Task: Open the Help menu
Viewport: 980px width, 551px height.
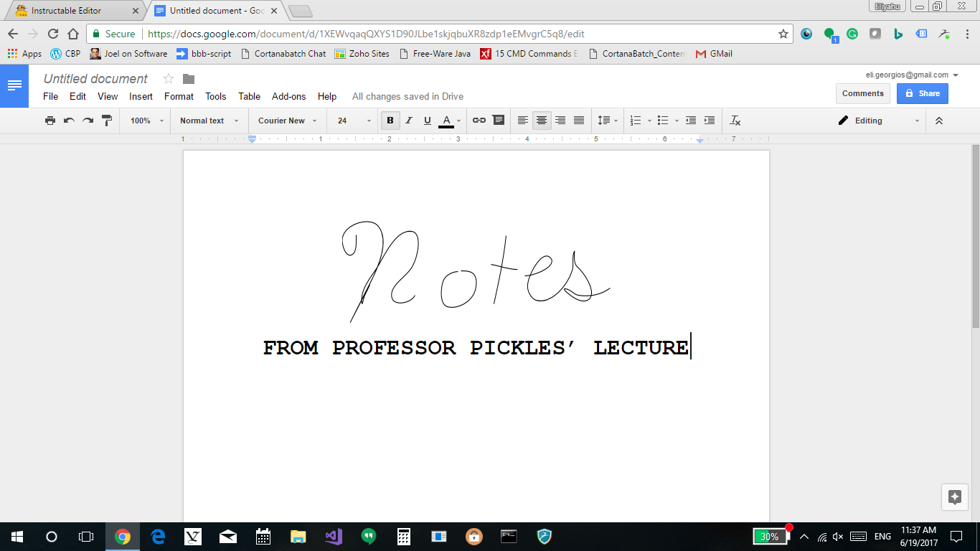Action: click(326, 96)
